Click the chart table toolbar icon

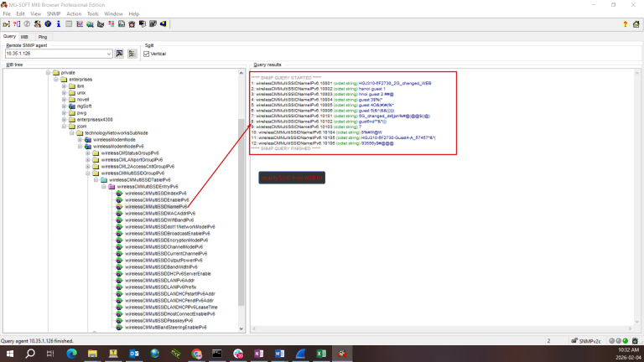(80, 24)
